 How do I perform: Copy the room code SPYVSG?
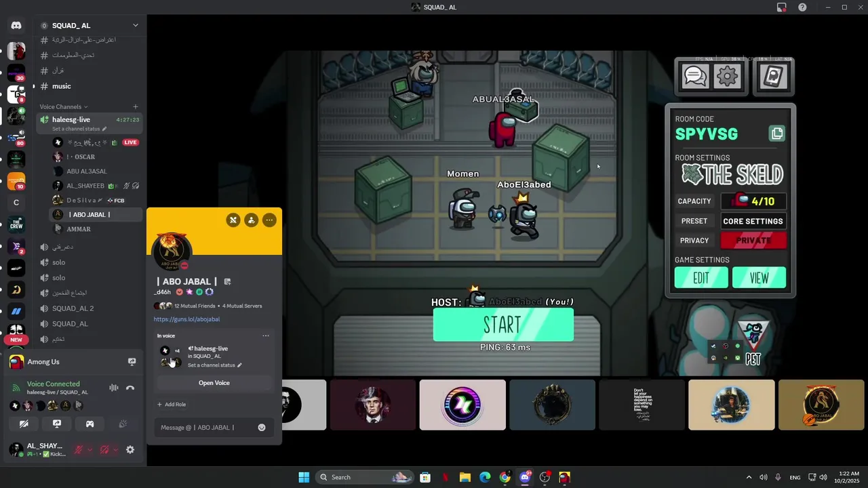pos(777,134)
